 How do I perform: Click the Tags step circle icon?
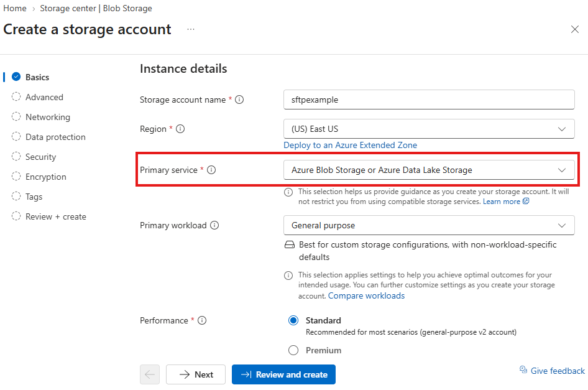click(16, 196)
